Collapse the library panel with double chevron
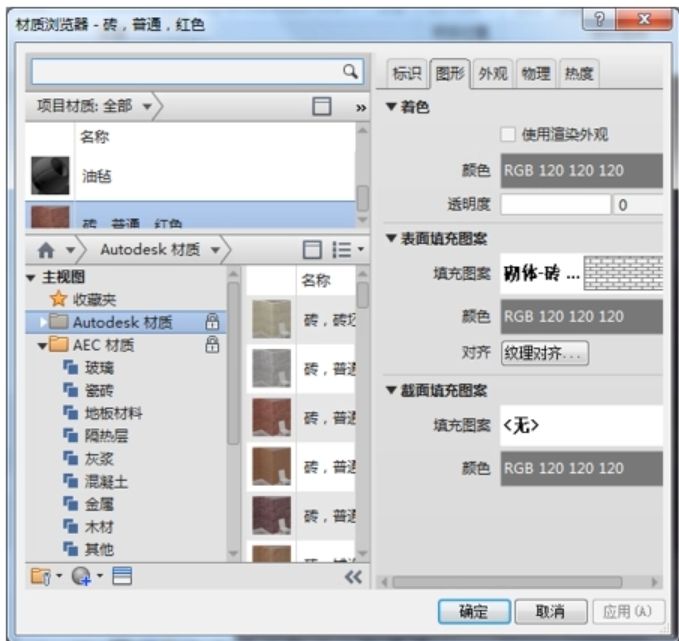 coord(353,577)
